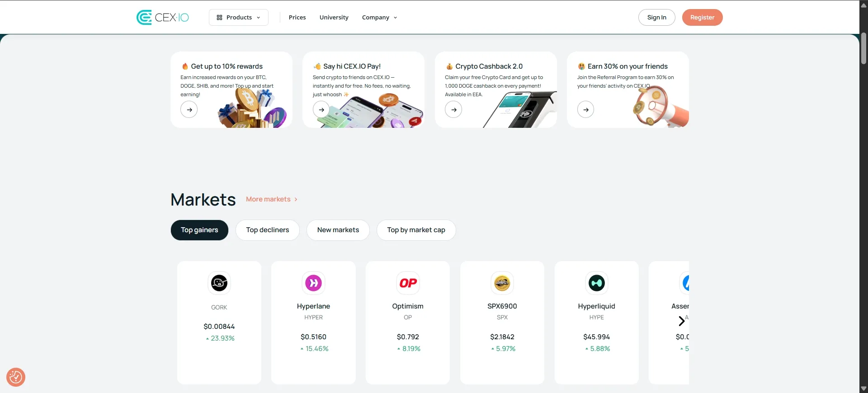The height and width of the screenshot is (393, 868).
Task: Click the scrollbar up arrow
Action: pos(863,5)
